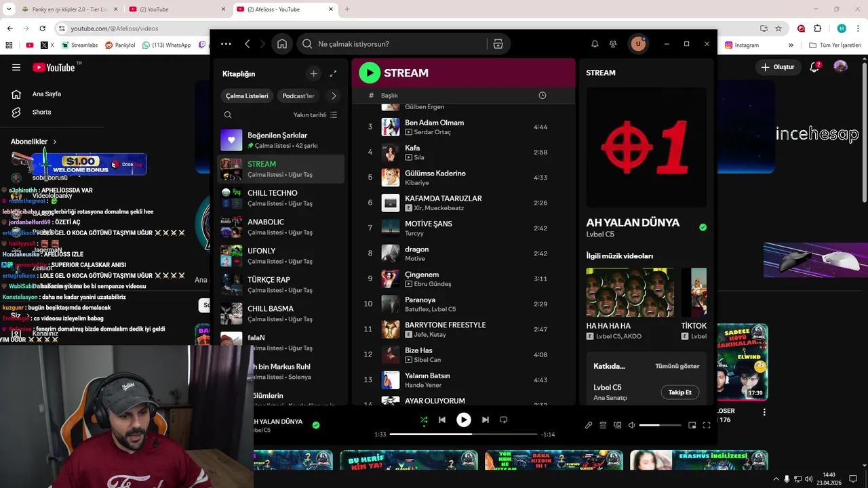Open the HA HA HA HA music video thumbnail
This screenshot has height=488, width=868.
(630, 293)
